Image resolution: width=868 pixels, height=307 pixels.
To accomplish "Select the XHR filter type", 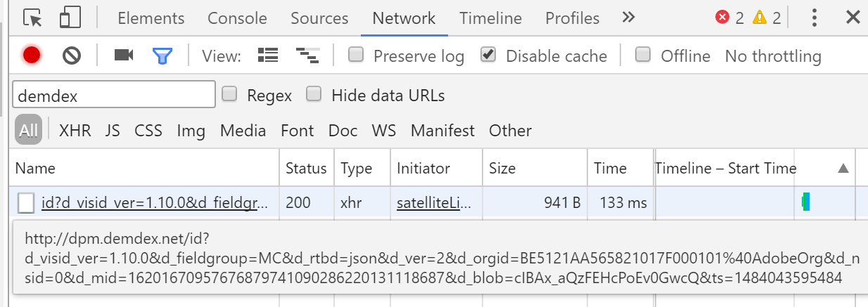I will click(x=75, y=131).
